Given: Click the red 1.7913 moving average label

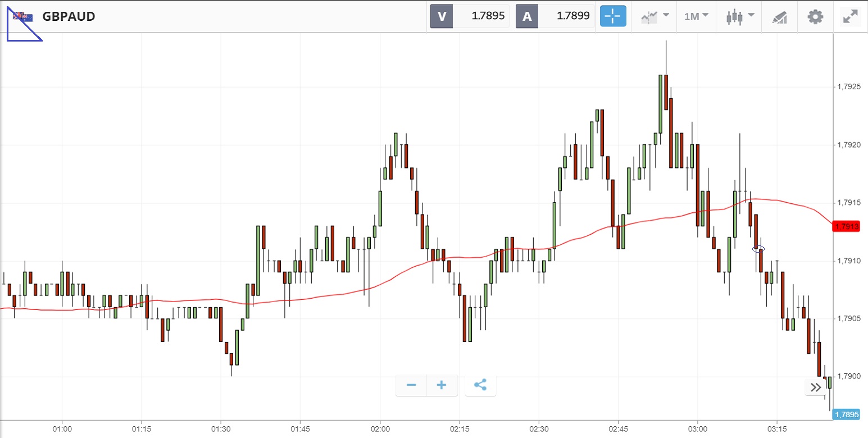Looking at the screenshot, I should point(846,226).
